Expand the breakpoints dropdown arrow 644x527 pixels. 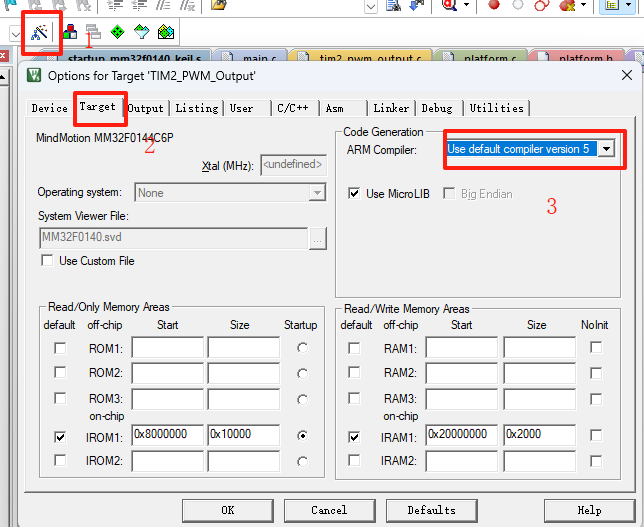click(584, 5)
